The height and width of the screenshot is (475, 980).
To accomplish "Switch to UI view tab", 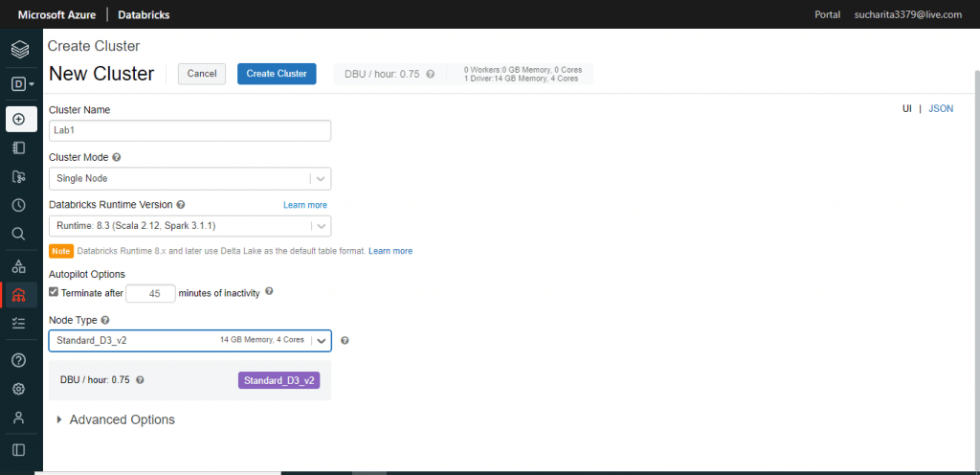I will click(x=907, y=108).
